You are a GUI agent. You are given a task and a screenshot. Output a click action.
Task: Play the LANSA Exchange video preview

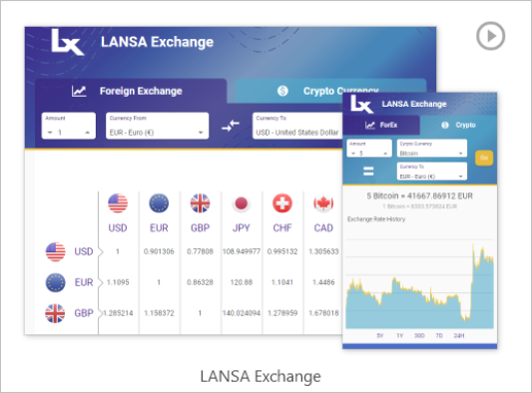[x=490, y=36]
